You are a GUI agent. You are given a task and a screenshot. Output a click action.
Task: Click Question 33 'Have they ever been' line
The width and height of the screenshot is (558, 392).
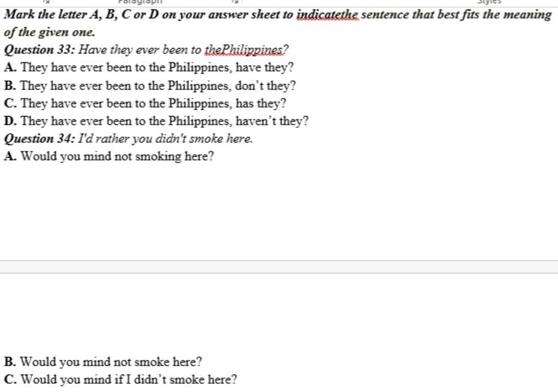pyautogui.click(x=146, y=50)
